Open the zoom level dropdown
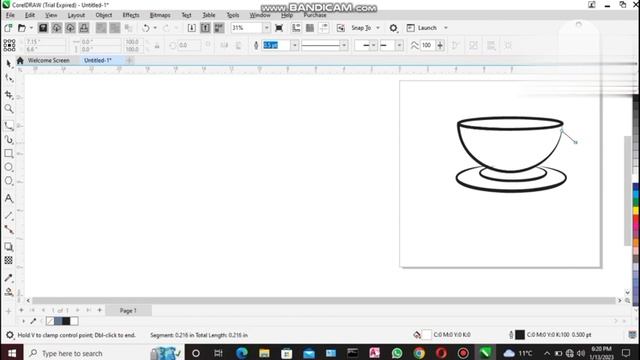This screenshot has width=640, height=360. click(267, 28)
